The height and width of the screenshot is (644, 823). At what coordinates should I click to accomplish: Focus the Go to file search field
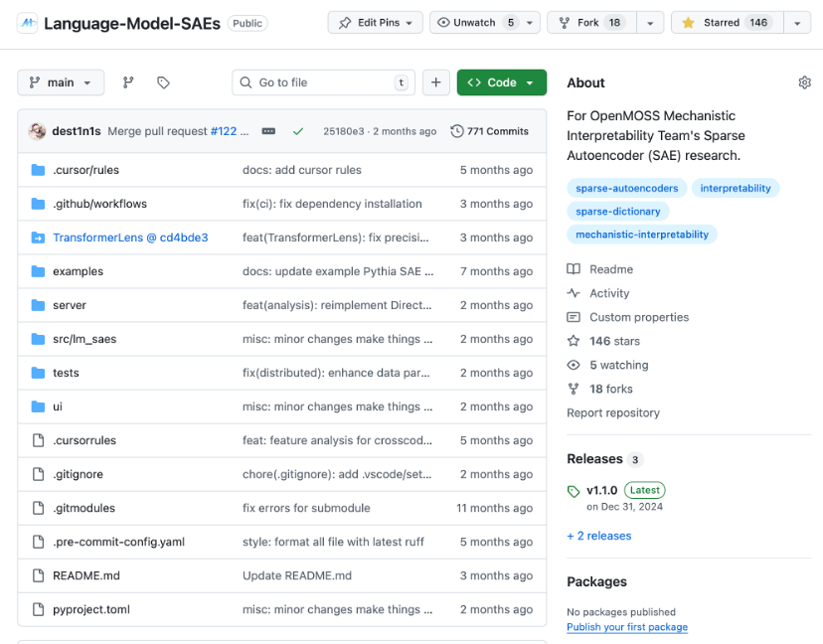[x=323, y=82]
